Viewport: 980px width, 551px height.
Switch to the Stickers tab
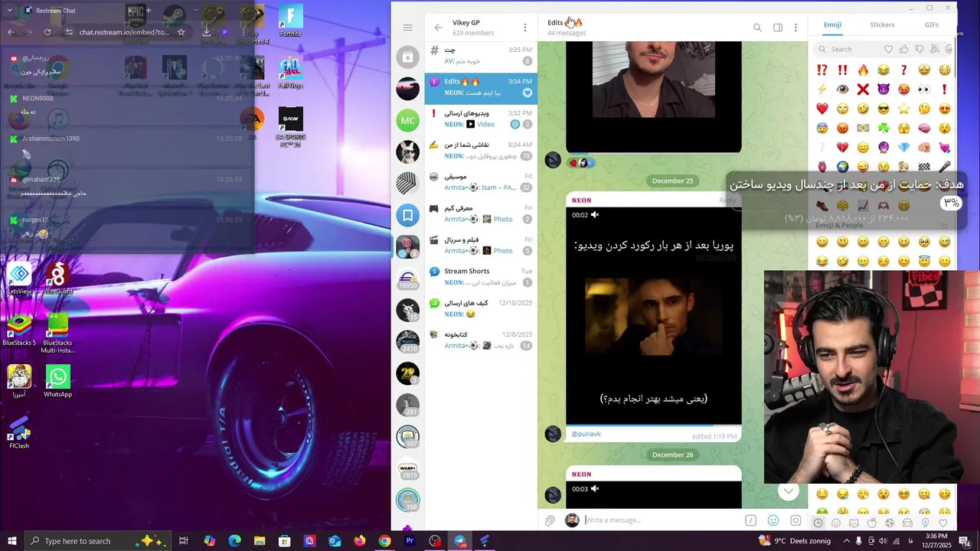coord(882,25)
